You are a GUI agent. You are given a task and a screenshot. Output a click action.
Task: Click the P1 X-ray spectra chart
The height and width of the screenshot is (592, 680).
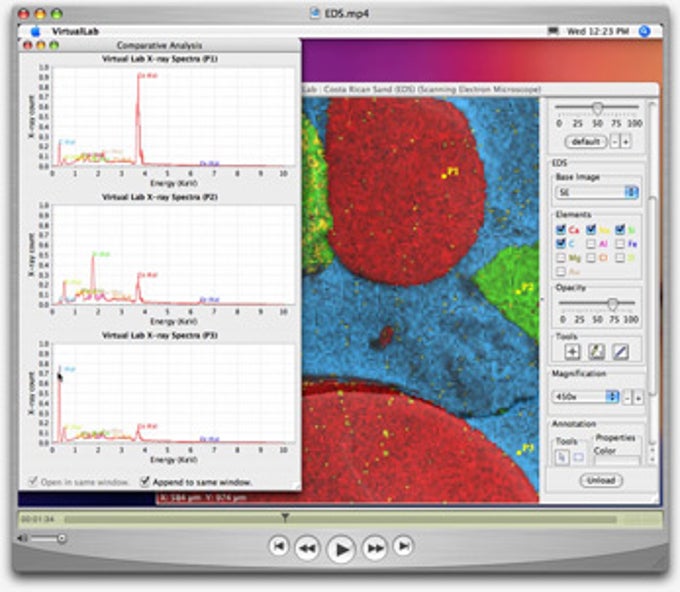click(173, 116)
